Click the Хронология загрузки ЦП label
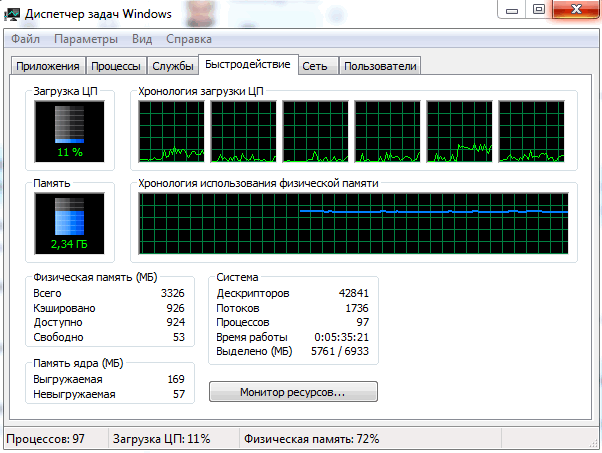Image resolution: width=602 pixels, height=453 pixels. click(x=201, y=91)
